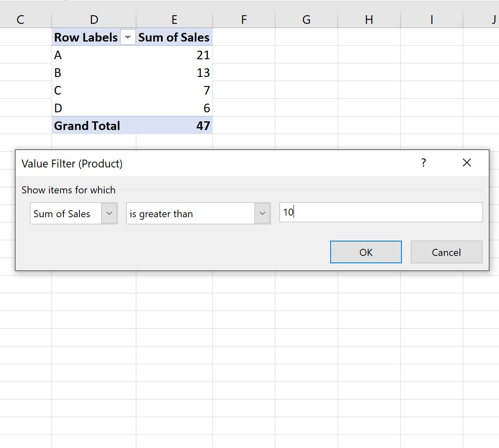Select column D header
499x448 pixels.
click(x=94, y=19)
